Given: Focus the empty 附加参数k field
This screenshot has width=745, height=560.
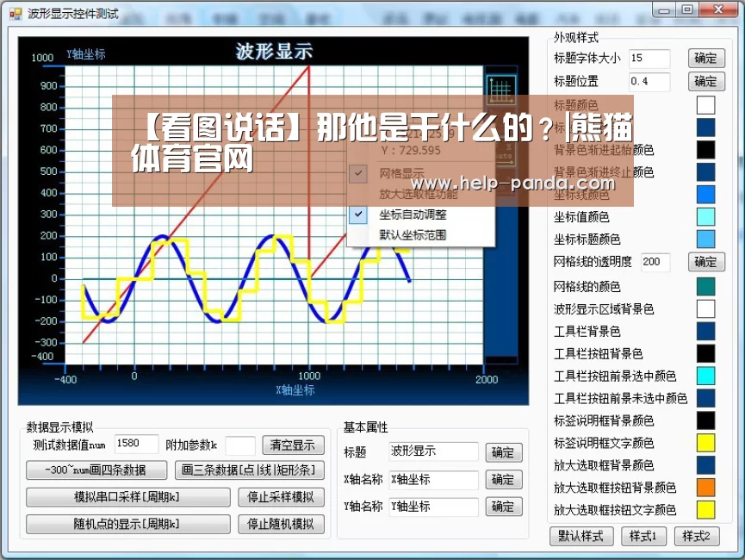Looking at the screenshot, I should (240, 445).
